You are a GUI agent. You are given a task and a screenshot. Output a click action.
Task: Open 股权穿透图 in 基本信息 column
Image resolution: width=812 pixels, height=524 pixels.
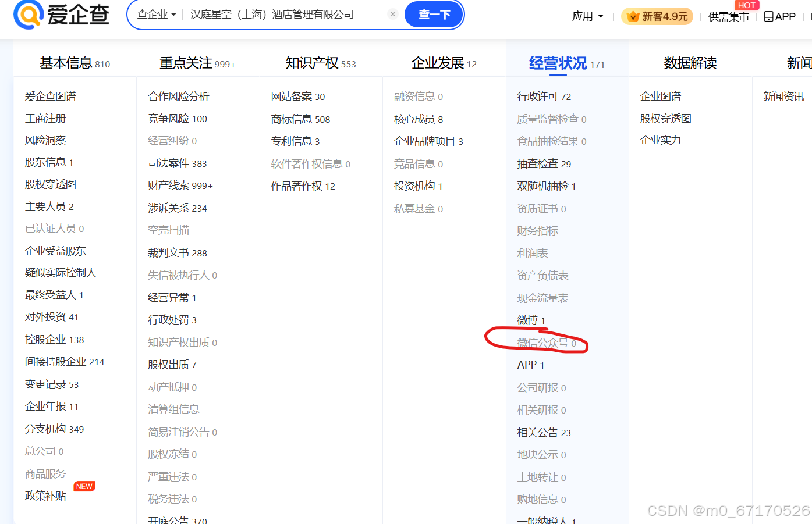point(51,184)
